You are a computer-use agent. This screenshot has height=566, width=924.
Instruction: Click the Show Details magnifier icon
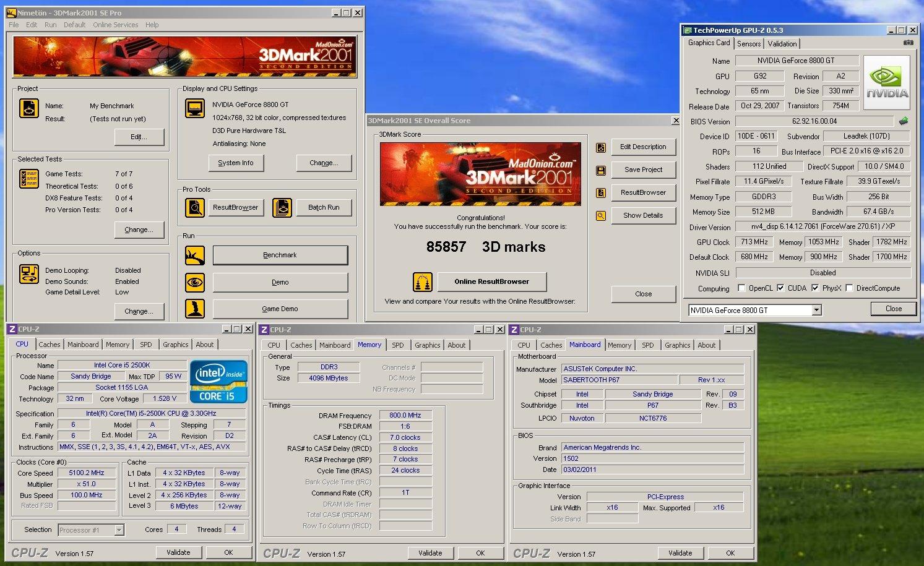600,216
